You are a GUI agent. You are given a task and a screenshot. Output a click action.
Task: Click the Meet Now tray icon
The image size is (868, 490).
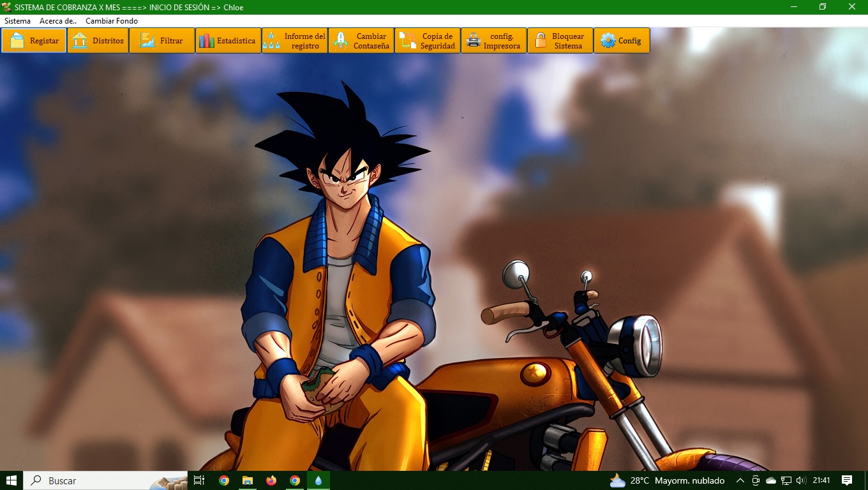pos(756,480)
